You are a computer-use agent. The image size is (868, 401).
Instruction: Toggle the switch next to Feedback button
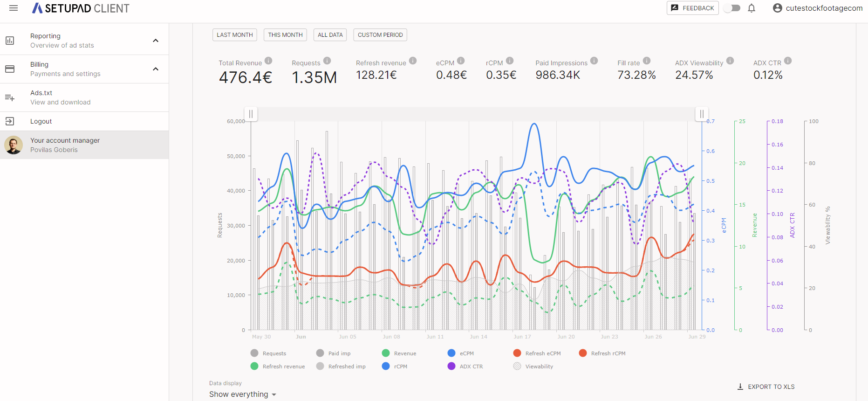[x=732, y=8]
